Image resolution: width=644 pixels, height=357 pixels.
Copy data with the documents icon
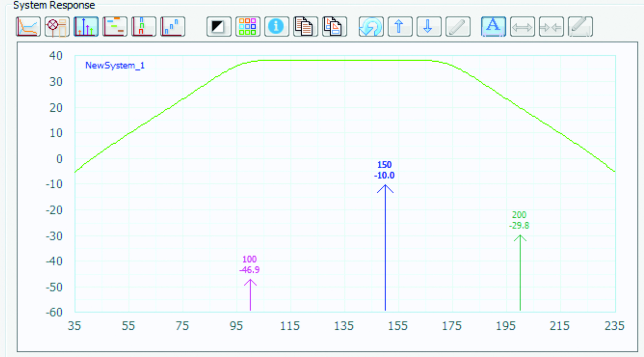[x=305, y=27]
